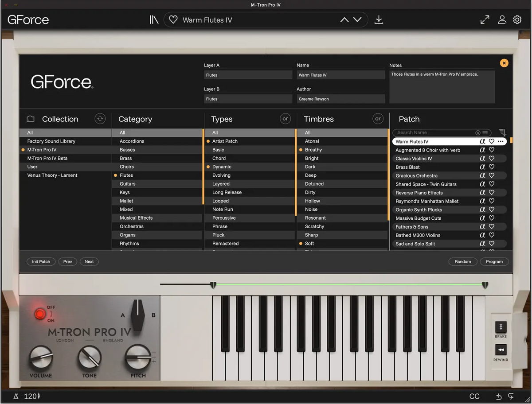Toggle Timbres or/and filter mode

378,119
